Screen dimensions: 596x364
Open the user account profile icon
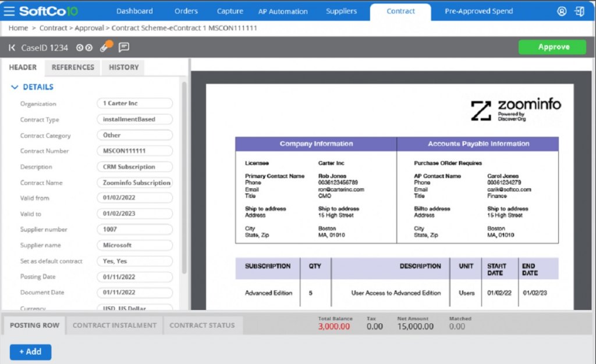[x=562, y=11]
